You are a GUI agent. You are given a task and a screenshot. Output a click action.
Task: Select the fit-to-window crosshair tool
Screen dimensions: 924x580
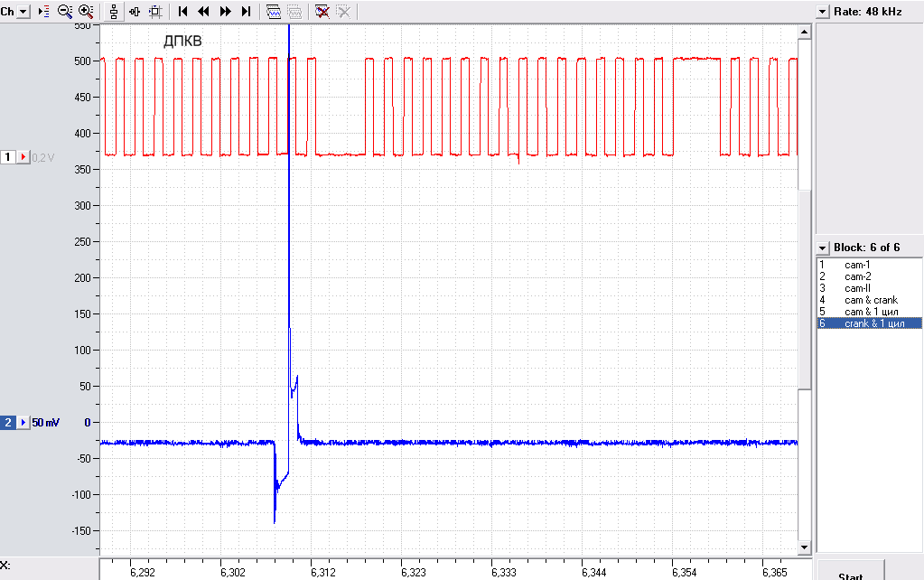(x=155, y=12)
